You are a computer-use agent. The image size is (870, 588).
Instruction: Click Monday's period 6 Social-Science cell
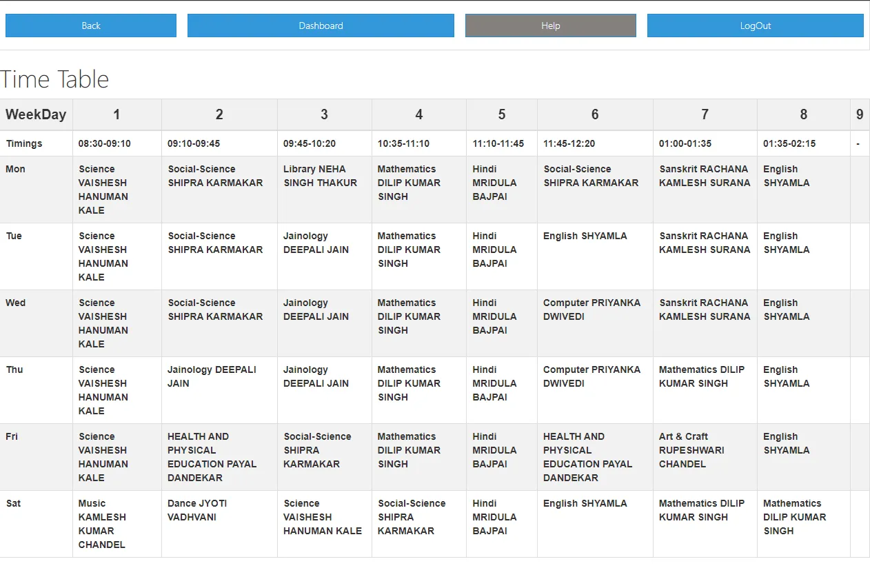595,190
